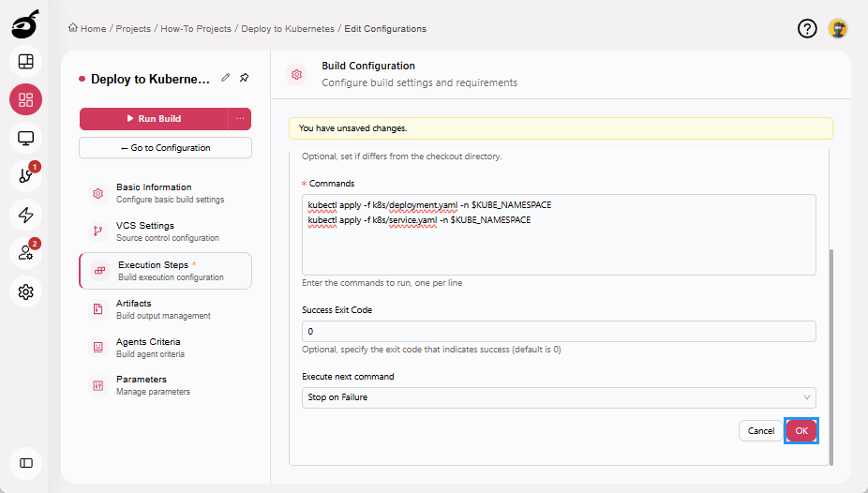
Task: Open the user avatar menu
Action: pyautogui.click(x=838, y=28)
